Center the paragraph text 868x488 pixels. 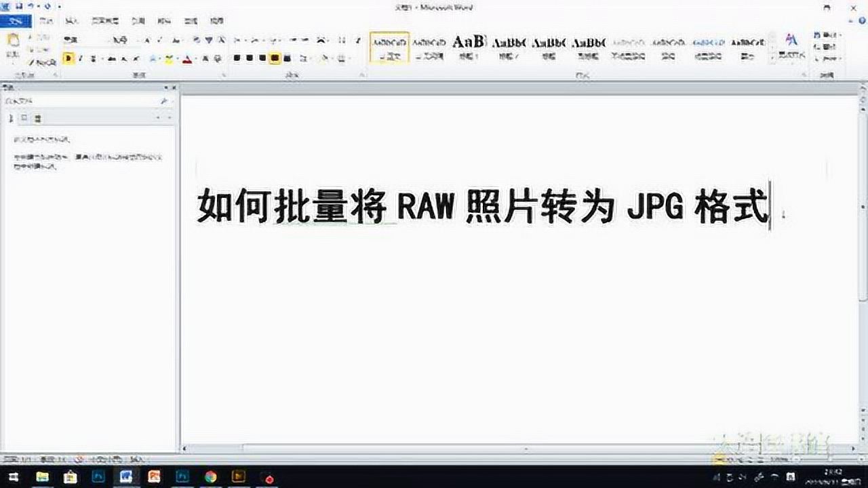click(250, 58)
